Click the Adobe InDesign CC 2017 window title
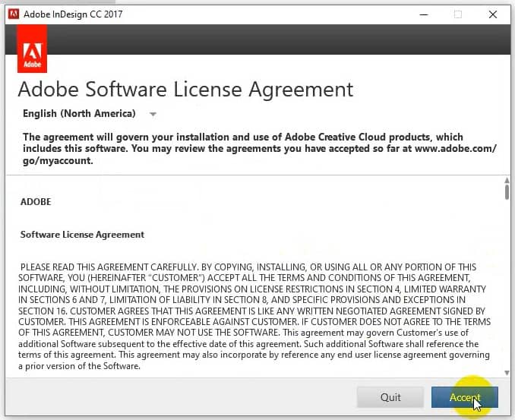Image resolution: width=515 pixels, height=420 pixels. pyautogui.click(x=73, y=14)
